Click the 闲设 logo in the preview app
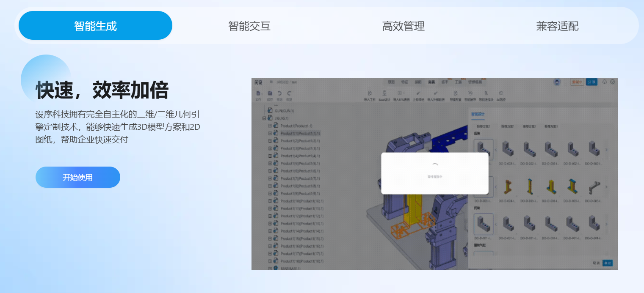The width and height of the screenshot is (644, 293). 258,82
